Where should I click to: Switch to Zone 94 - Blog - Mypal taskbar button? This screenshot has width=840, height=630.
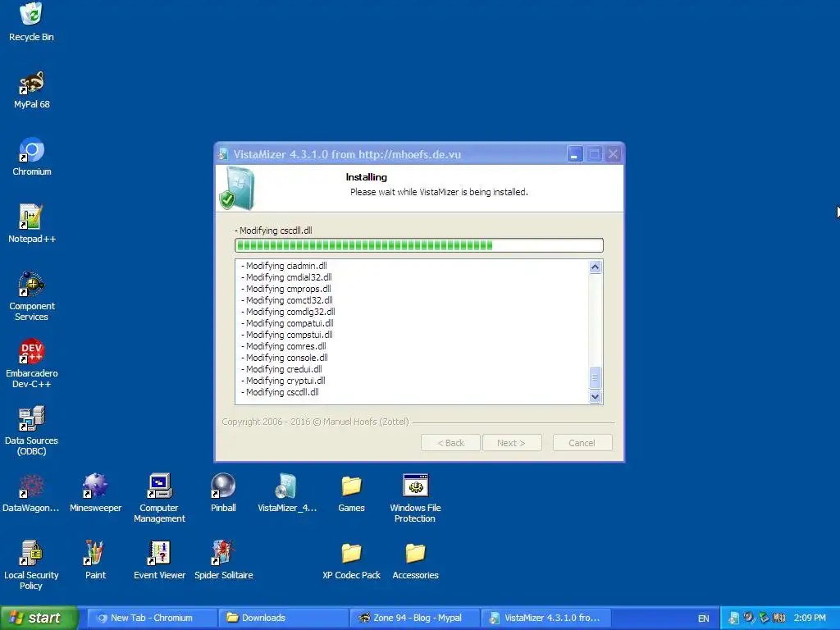[414, 618]
